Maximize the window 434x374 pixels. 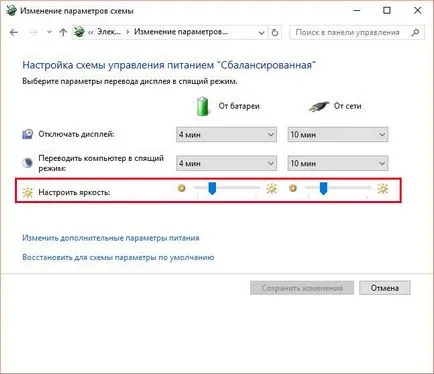387,11
